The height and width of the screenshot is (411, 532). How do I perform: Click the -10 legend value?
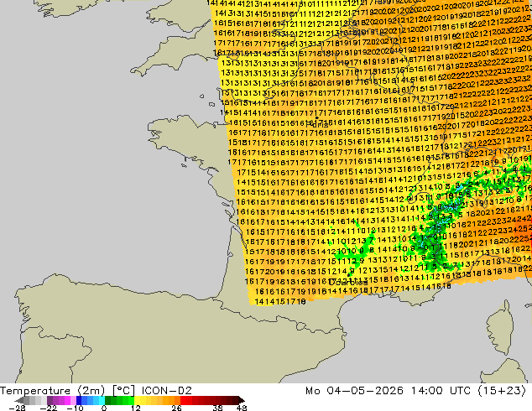pyautogui.click(x=75, y=408)
